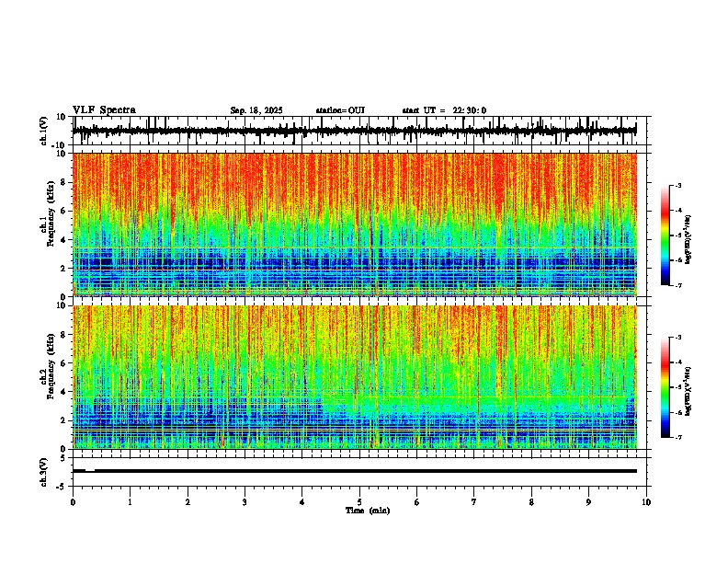Click the ch.2 colorbar log(PSD) label
Image resolution: width=728 pixels, height=563 pixels.
(688, 391)
